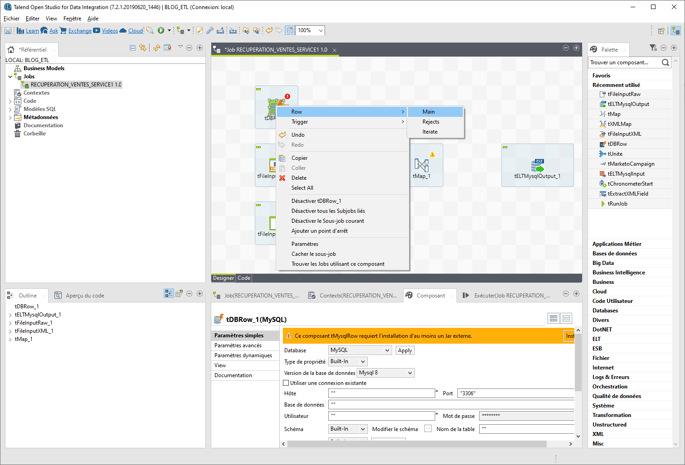The width and height of the screenshot is (685, 465).
Task: Choose Rejects in the Row submenu
Action: coord(436,122)
